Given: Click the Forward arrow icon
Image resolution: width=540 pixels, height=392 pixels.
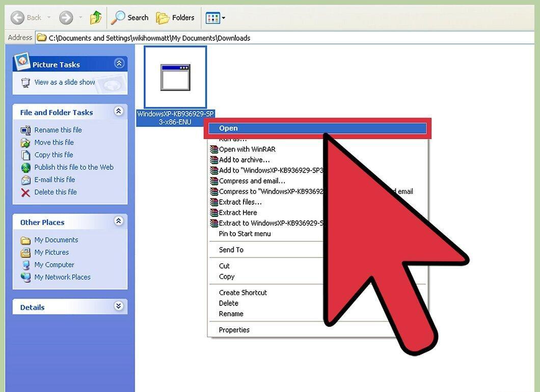Looking at the screenshot, I should [x=66, y=17].
